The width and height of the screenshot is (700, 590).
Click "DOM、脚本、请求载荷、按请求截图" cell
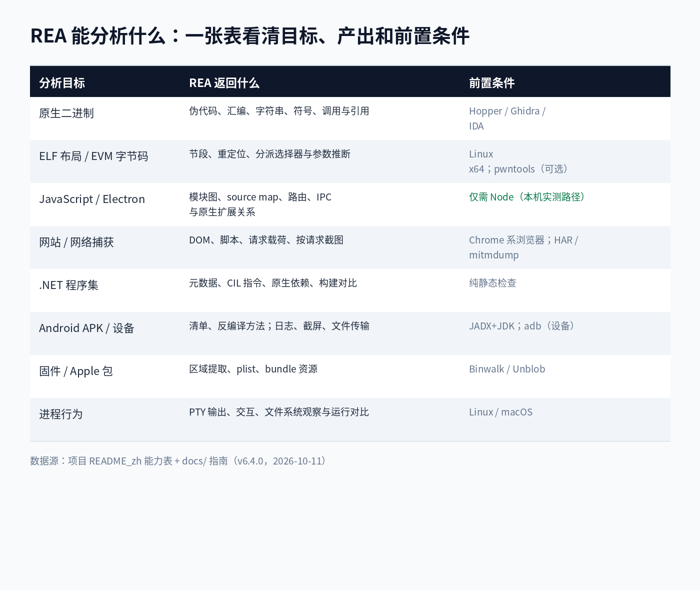[266, 240]
